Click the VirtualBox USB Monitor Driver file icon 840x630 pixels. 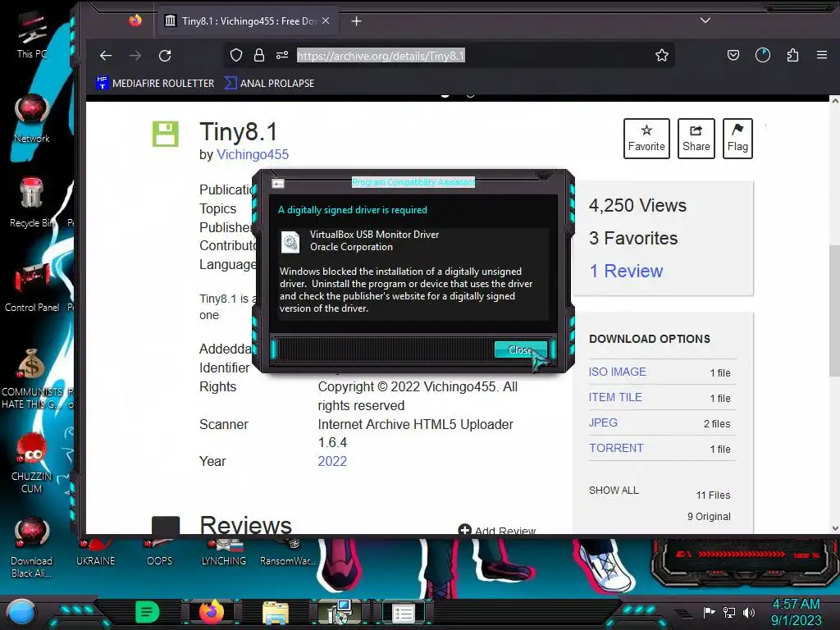(x=291, y=242)
